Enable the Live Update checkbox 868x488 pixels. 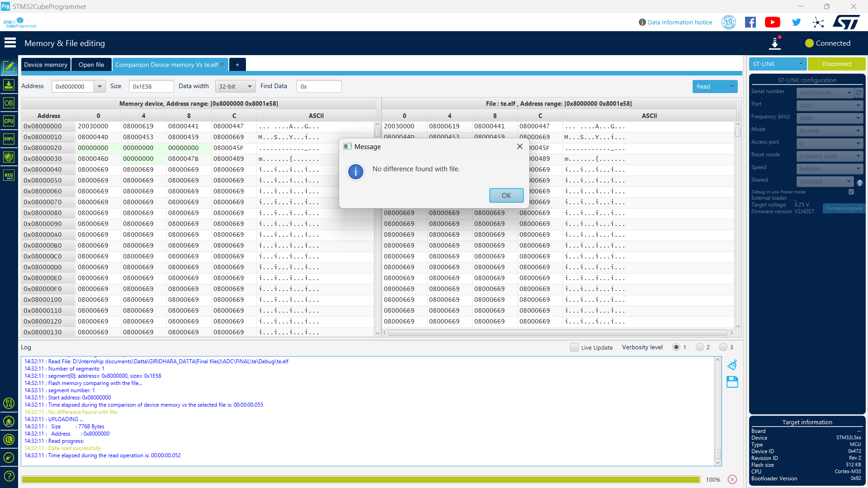574,347
